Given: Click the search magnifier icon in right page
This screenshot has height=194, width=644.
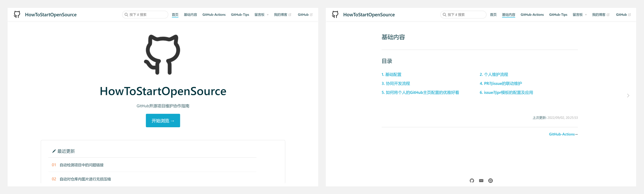Looking at the screenshot, I should click(x=445, y=15).
